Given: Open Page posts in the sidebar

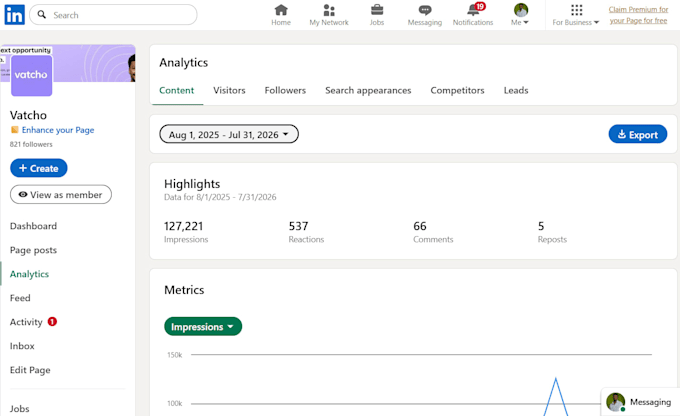Looking at the screenshot, I should tap(33, 250).
